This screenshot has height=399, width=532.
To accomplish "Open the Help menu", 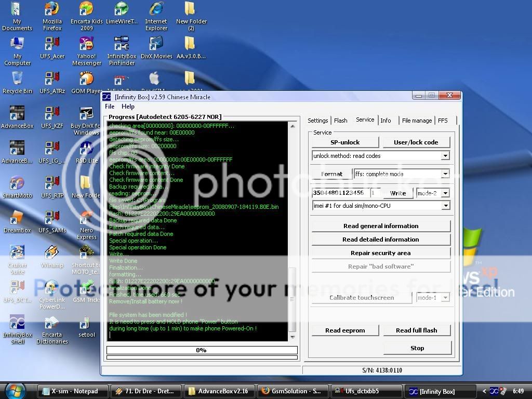I will click(x=128, y=107).
